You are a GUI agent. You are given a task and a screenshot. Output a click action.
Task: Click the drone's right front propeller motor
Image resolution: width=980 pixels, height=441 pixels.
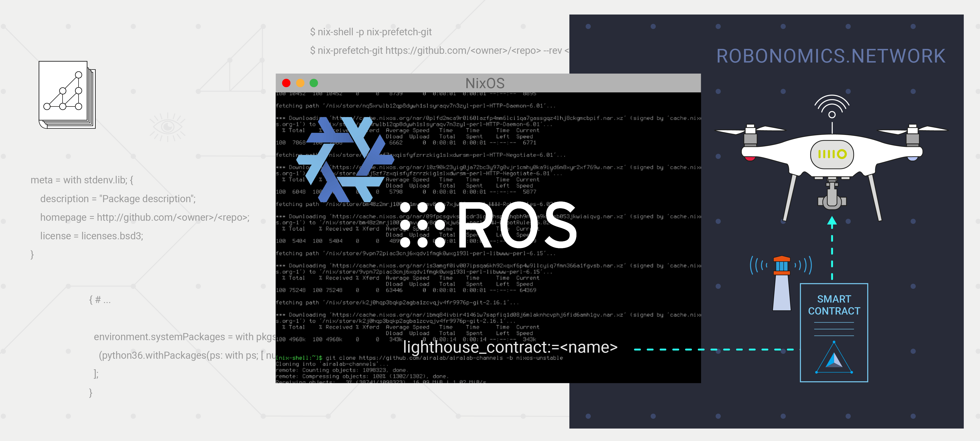tap(913, 136)
